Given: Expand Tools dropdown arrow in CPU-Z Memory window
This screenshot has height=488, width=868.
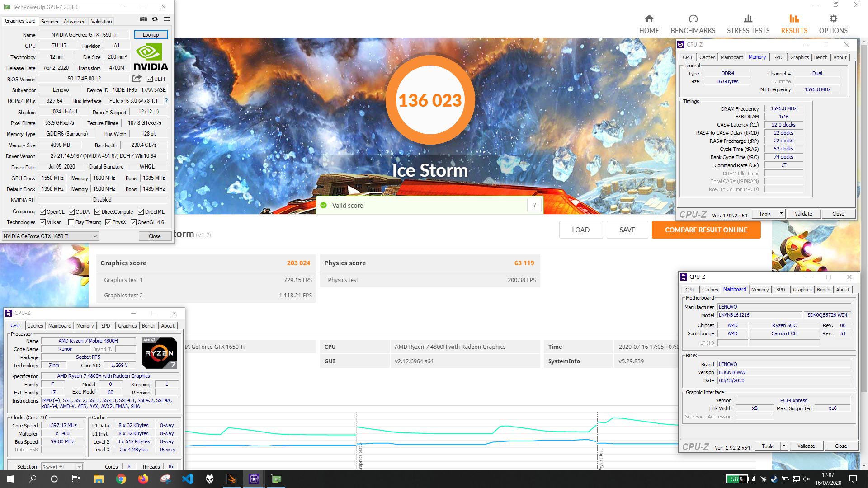Looking at the screenshot, I should (x=781, y=214).
